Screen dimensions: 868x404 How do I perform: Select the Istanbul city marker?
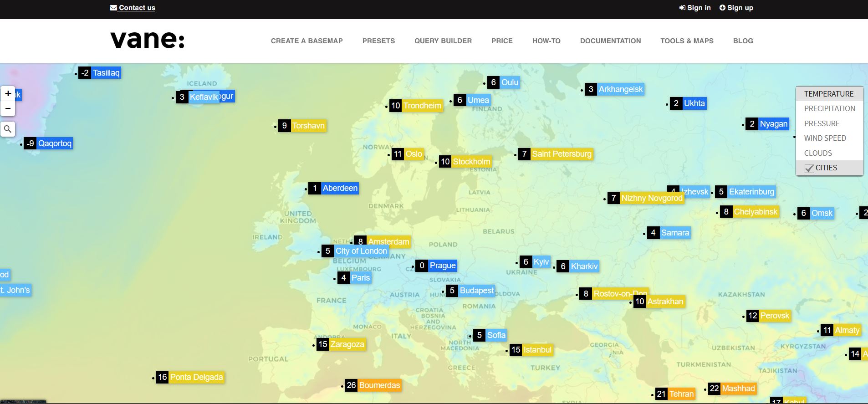pos(531,350)
